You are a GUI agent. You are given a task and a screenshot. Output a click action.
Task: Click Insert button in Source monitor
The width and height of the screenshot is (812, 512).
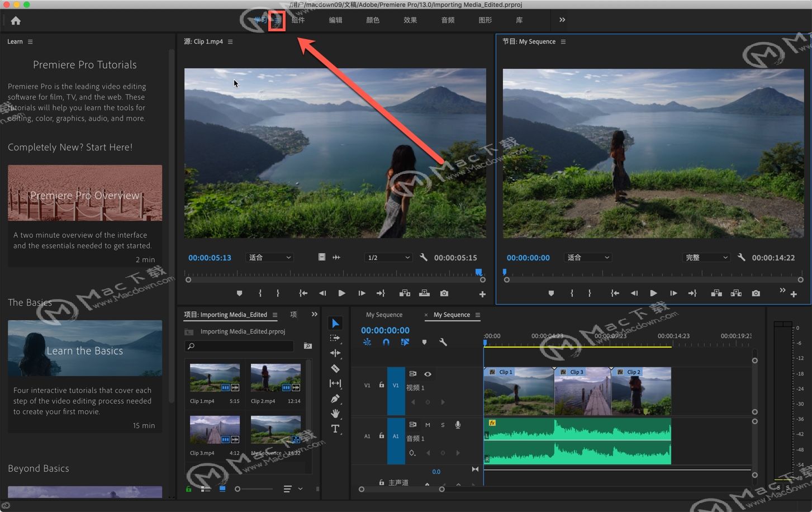405,293
